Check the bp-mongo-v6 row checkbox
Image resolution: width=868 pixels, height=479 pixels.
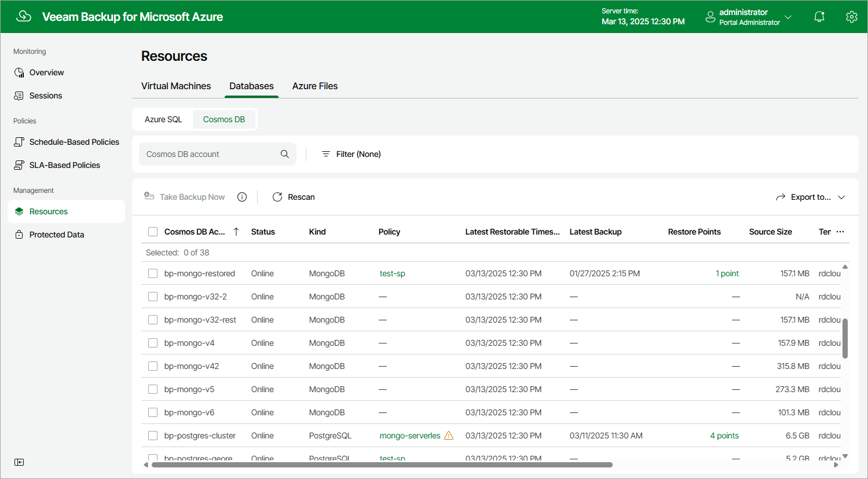pyautogui.click(x=153, y=412)
